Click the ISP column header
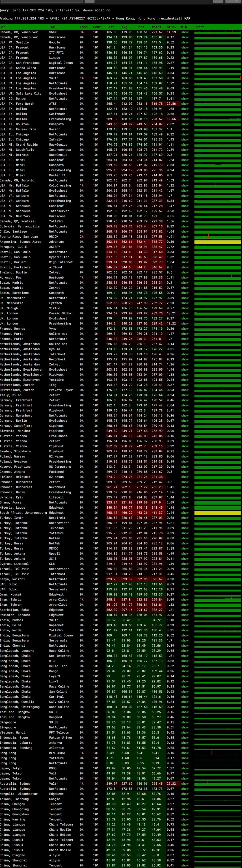242x868 pixels. pyautogui.click(x=52, y=27)
